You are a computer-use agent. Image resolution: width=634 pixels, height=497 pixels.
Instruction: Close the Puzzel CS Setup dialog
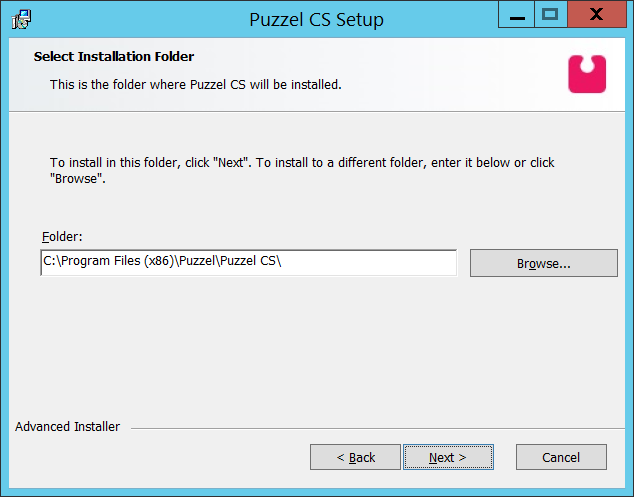pyautogui.click(x=596, y=14)
